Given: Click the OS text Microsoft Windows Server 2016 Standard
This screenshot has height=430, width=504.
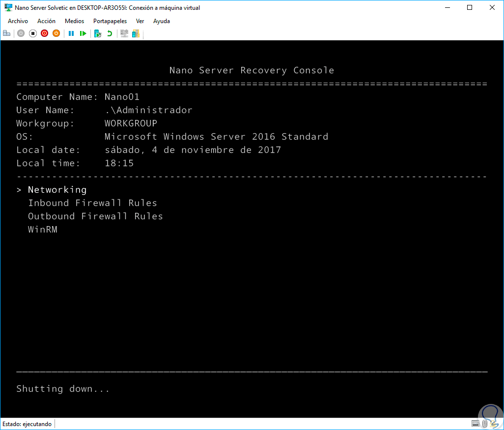Looking at the screenshot, I should (x=216, y=136).
